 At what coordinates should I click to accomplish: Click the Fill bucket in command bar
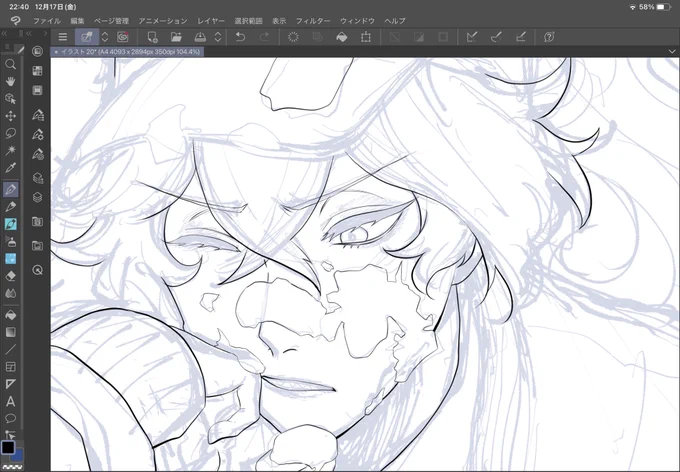[342, 37]
